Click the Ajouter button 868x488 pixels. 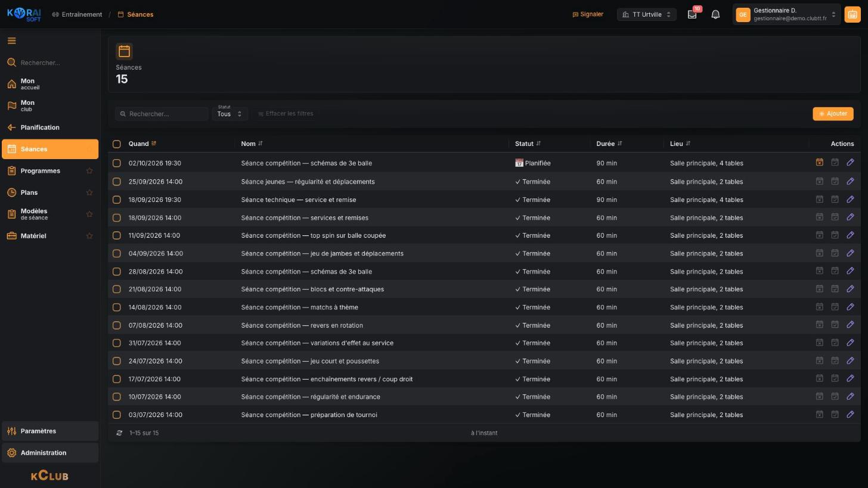pyautogui.click(x=833, y=114)
